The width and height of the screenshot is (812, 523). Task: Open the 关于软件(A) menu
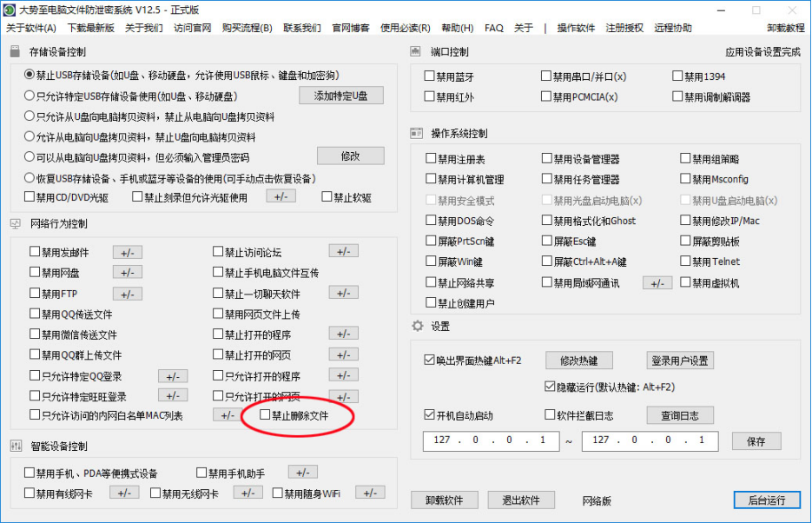31,28
